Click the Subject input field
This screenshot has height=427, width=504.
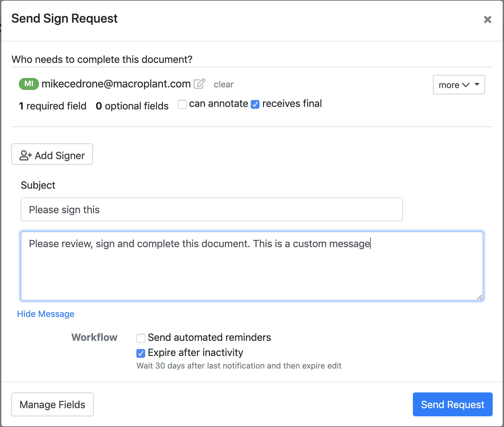pos(211,209)
